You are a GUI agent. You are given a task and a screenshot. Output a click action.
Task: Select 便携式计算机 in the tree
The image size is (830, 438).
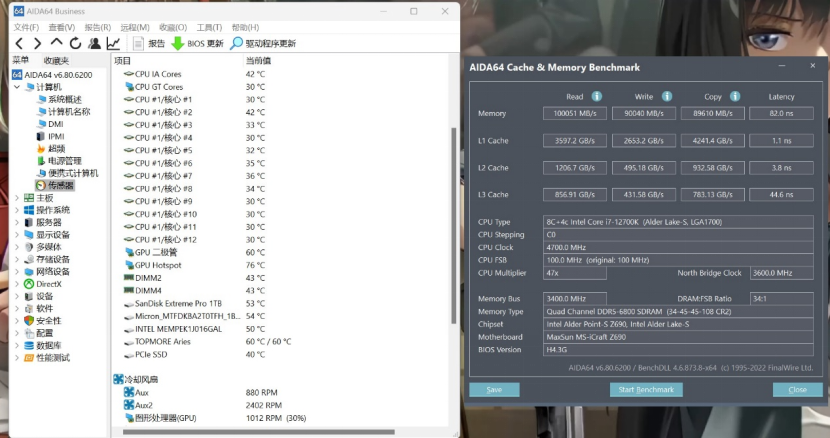[x=68, y=173]
